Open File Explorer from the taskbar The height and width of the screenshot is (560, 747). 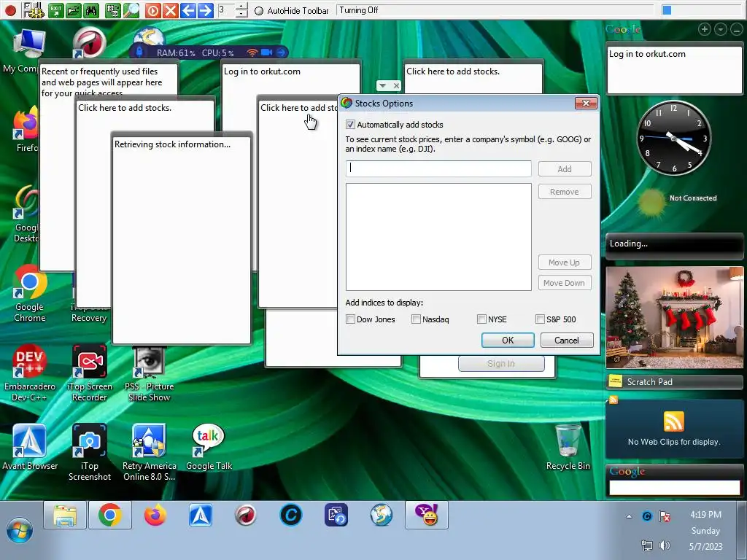click(65, 516)
